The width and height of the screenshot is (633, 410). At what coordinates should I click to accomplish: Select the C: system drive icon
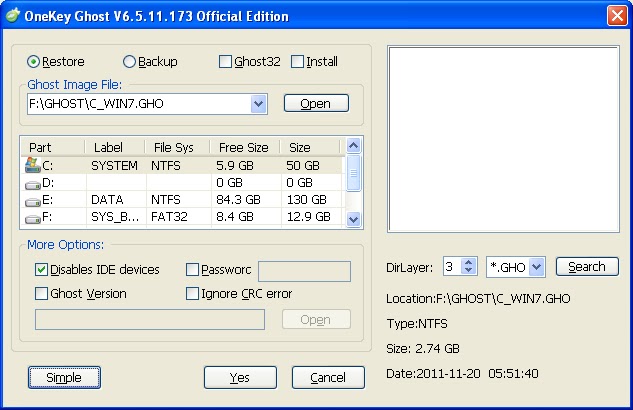coord(33,165)
